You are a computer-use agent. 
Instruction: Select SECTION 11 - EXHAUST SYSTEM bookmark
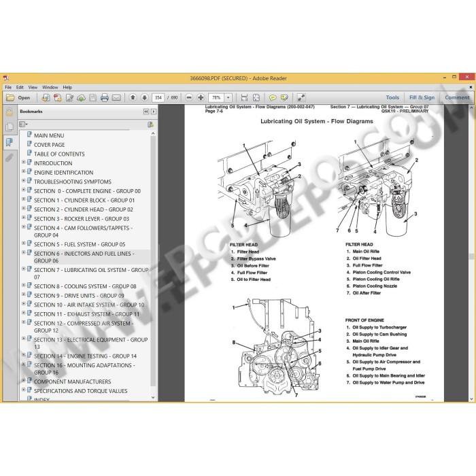click(x=86, y=314)
